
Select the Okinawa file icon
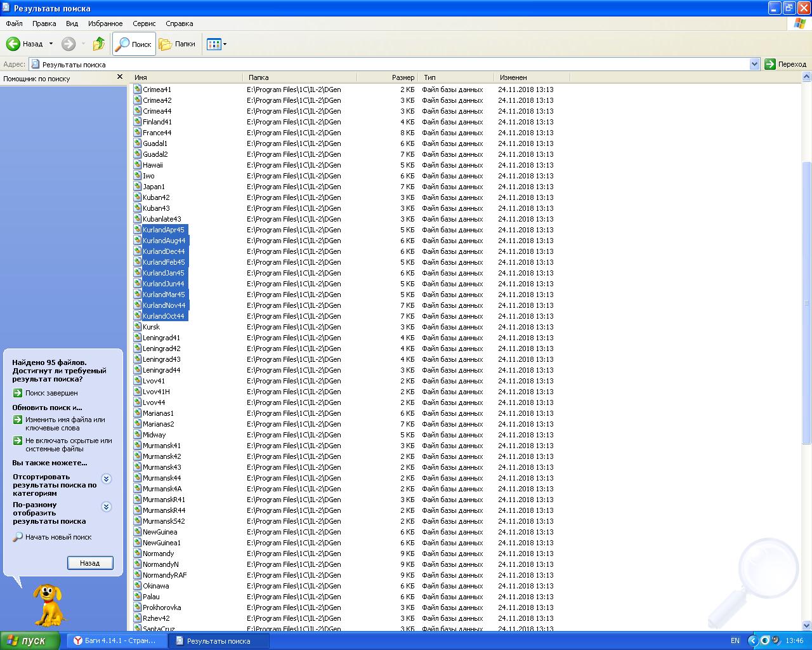pyautogui.click(x=137, y=586)
